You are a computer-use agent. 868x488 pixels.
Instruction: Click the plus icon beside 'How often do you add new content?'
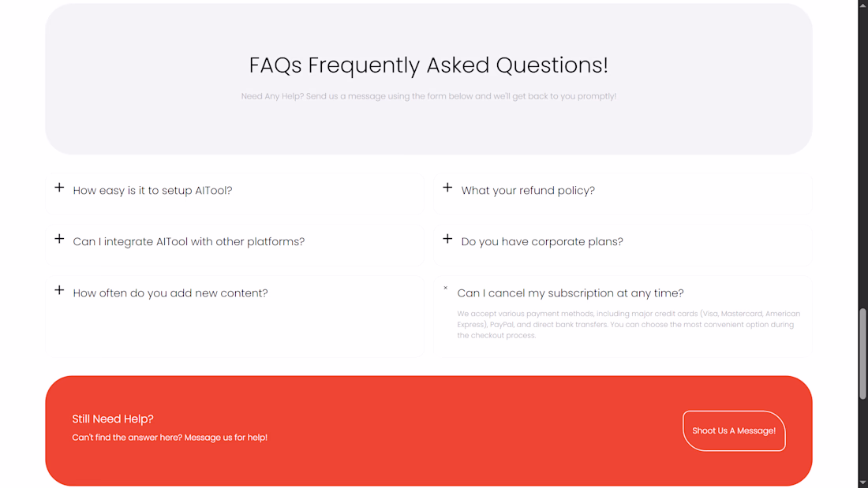pyautogui.click(x=59, y=290)
